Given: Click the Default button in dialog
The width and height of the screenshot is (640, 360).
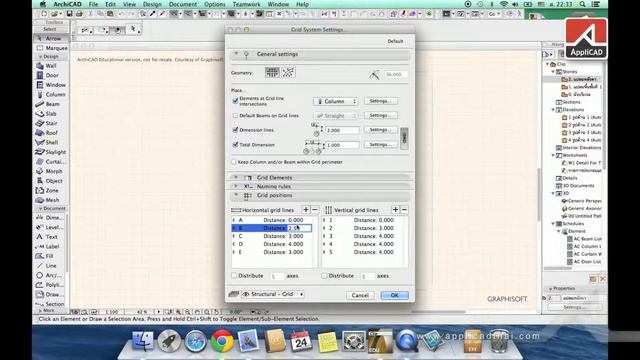Looking at the screenshot, I should (x=395, y=41).
